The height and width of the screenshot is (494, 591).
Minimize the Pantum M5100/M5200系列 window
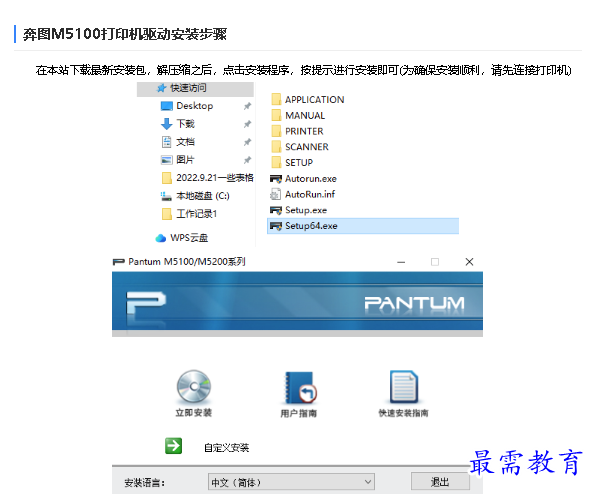(x=401, y=262)
